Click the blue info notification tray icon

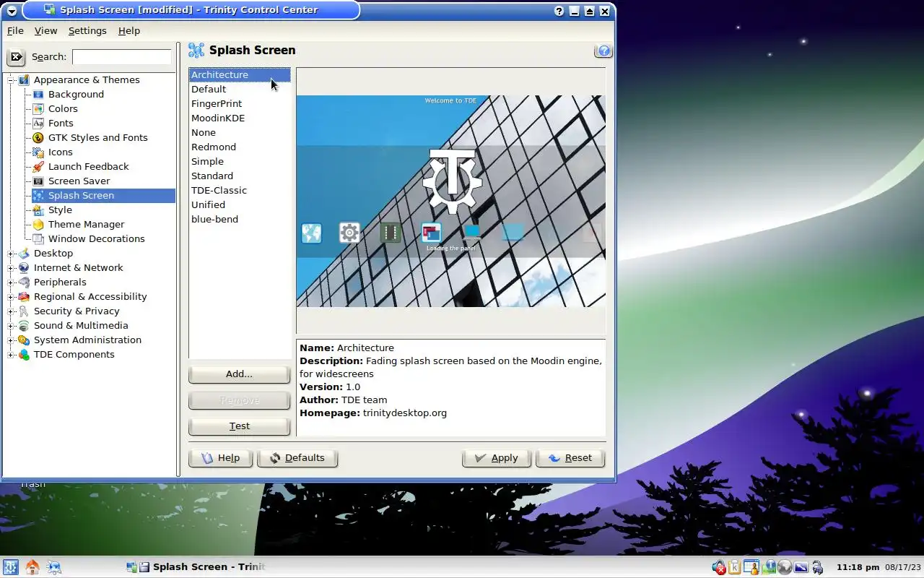tap(770, 567)
